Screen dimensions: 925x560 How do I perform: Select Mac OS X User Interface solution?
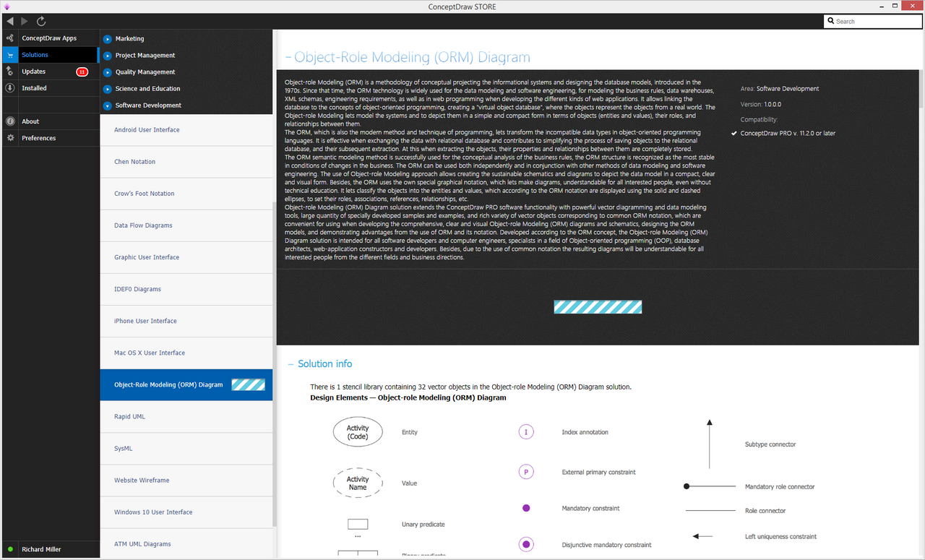(x=186, y=353)
